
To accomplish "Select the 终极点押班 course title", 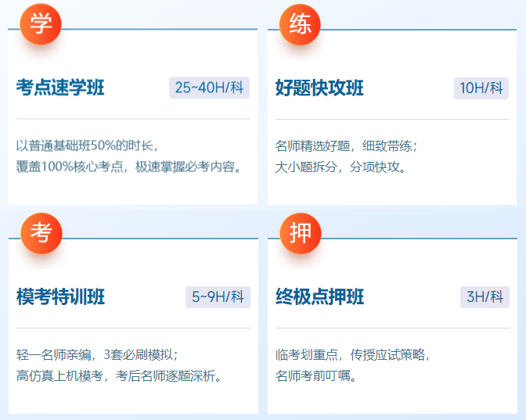I will (x=319, y=297).
